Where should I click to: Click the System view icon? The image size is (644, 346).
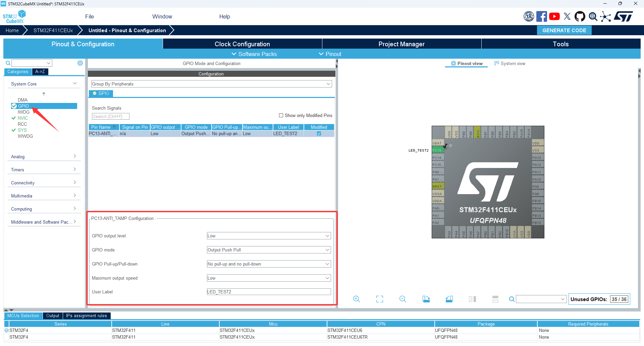tap(497, 63)
